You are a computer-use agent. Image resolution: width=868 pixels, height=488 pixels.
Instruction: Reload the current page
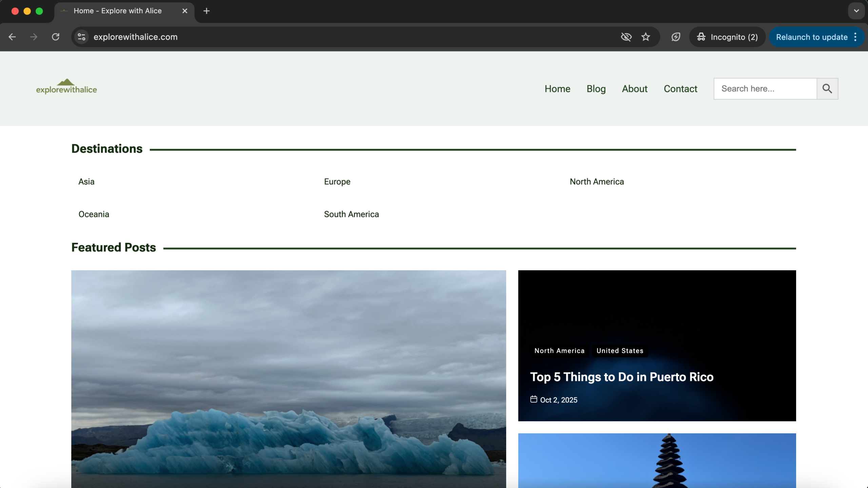point(55,37)
